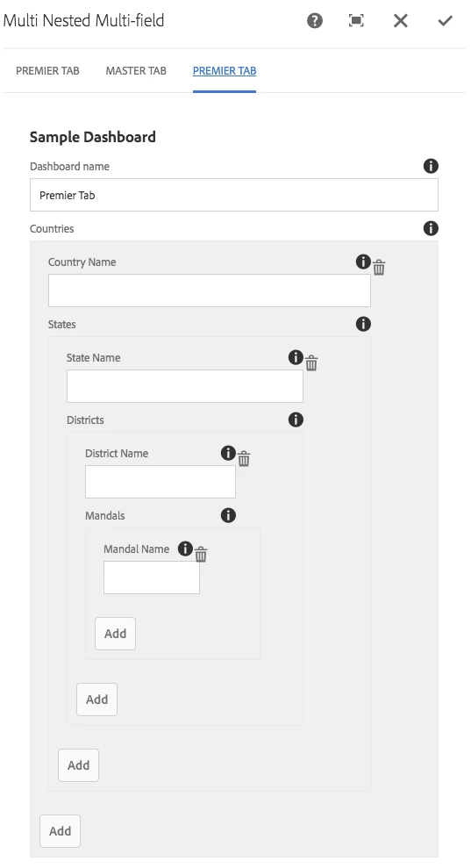Delete the Mandal Name entry
The height and width of the screenshot is (868, 471).
(x=201, y=555)
